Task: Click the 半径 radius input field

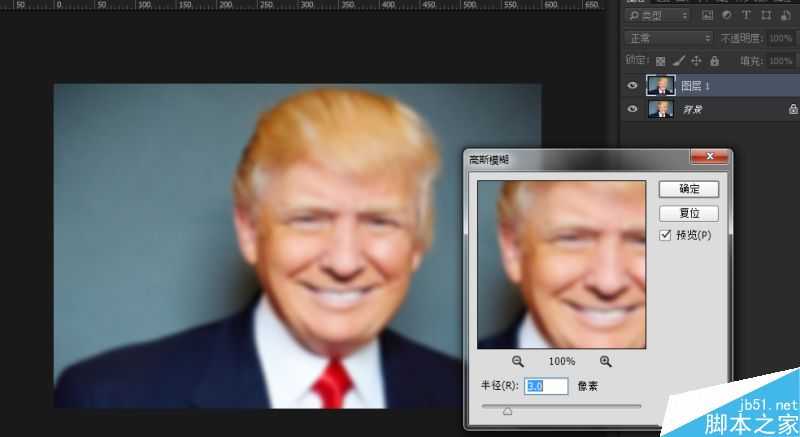Action: coord(545,386)
